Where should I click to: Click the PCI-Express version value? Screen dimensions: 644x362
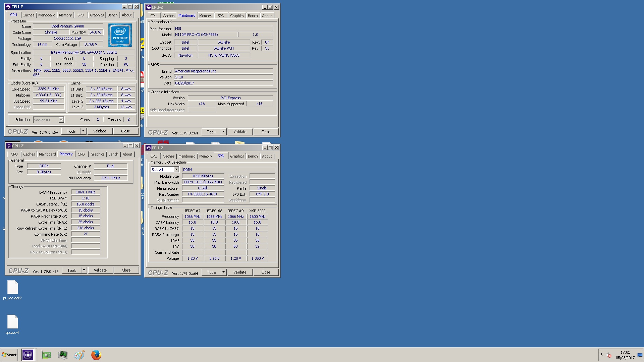pyautogui.click(x=230, y=98)
